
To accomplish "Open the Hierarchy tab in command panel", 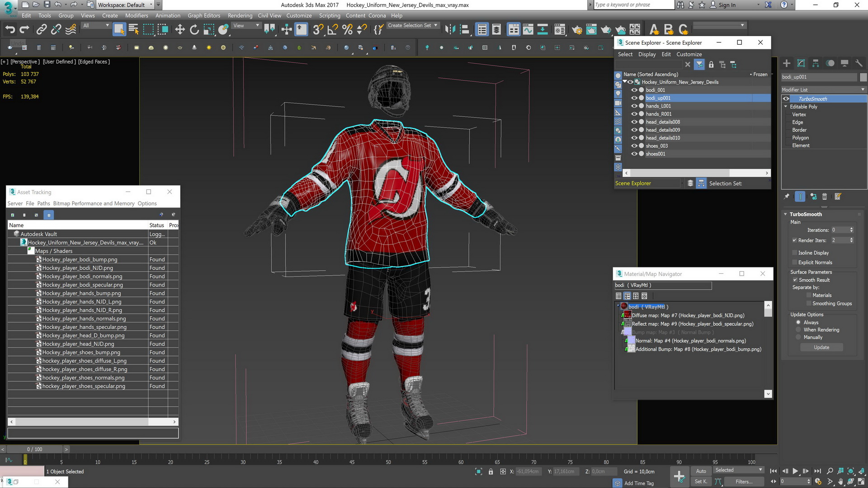I will (x=816, y=63).
